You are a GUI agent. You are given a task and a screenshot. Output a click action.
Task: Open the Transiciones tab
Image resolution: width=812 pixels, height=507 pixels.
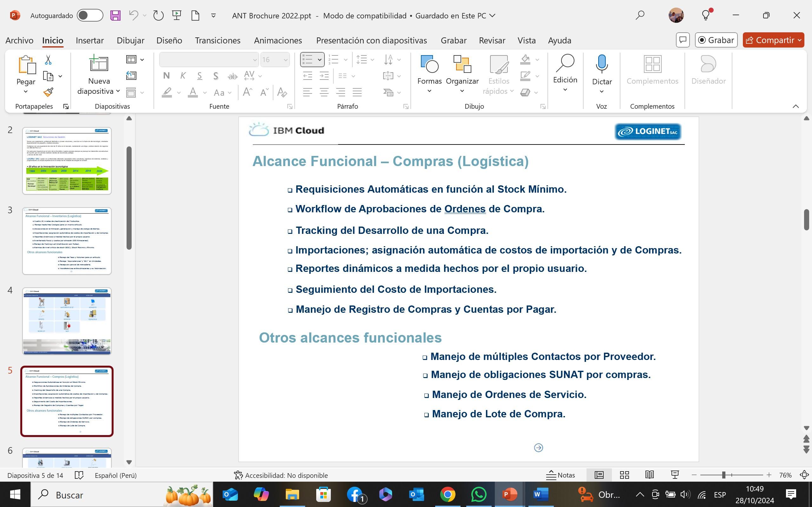click(217, 41)
